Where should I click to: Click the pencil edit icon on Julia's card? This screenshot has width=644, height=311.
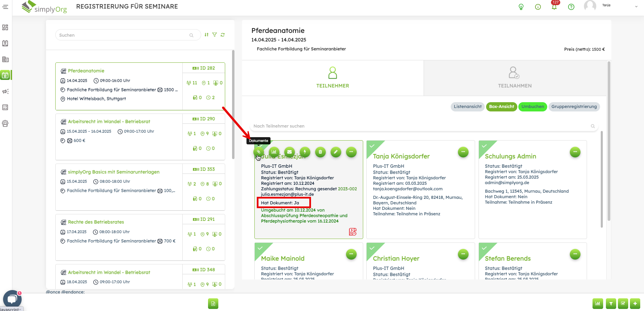[336, 152]
